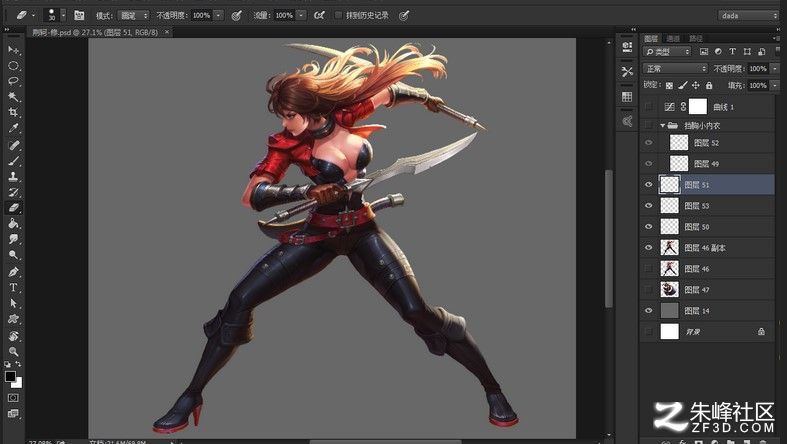This screenshot has width=787, height=444.
Task: Filter layers by text type
Action: pos(732,52)
